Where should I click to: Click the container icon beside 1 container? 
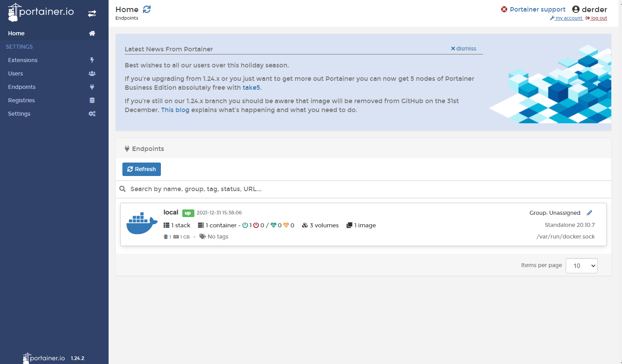point(201,226)
